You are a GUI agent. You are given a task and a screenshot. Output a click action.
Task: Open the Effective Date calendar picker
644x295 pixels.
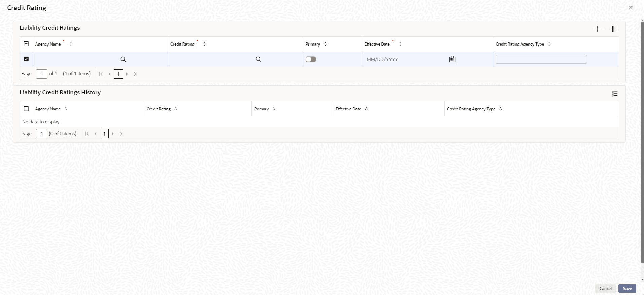coord(452,59)
